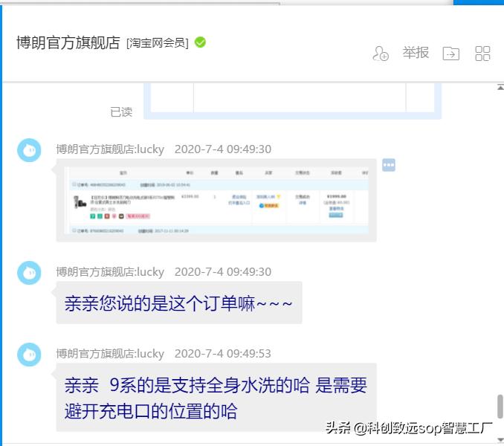
Task: Click the 举报 report button
Action: point(416,52)
